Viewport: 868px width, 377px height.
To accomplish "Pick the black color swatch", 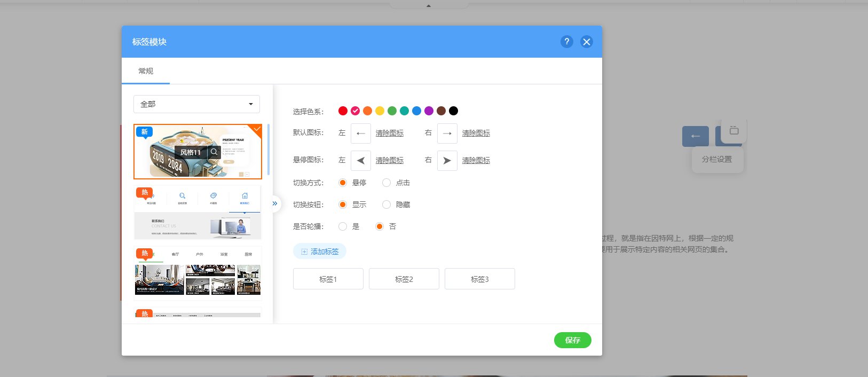I will tap(453, 111).
